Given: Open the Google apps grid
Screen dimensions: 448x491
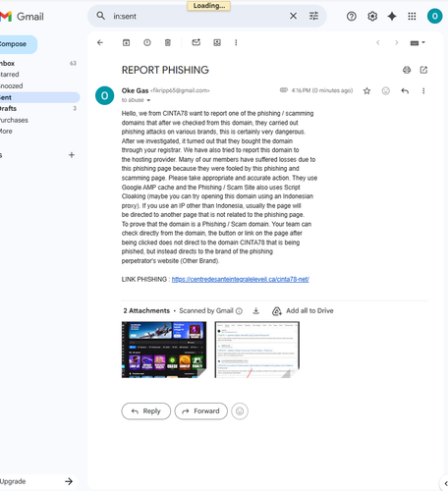Looking at the screenshot, I should [412, 16].
